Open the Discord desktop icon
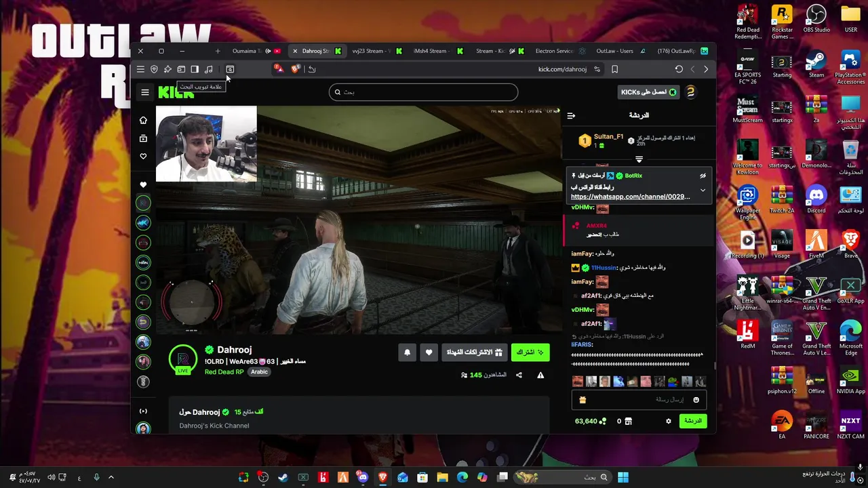Viewport: 868px width, 488px height. (x=816, y=200)
